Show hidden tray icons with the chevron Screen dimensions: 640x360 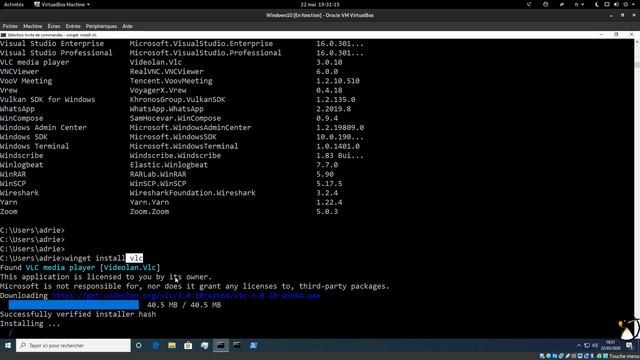[x=578, y=345]
